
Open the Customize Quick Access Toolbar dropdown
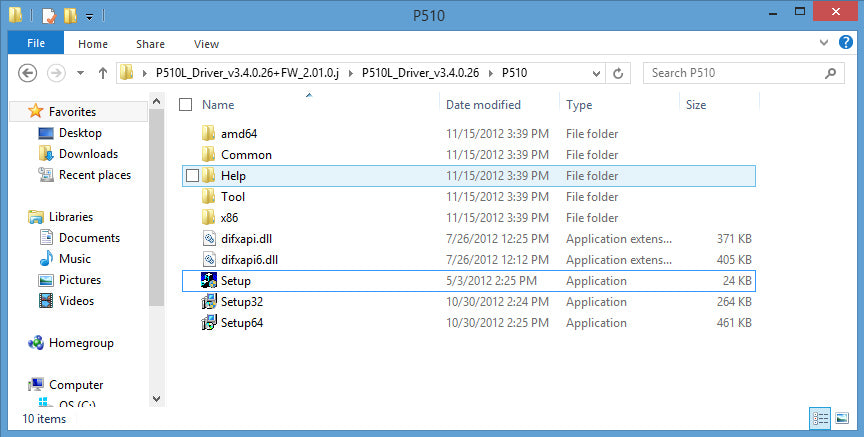click(89, 17)
